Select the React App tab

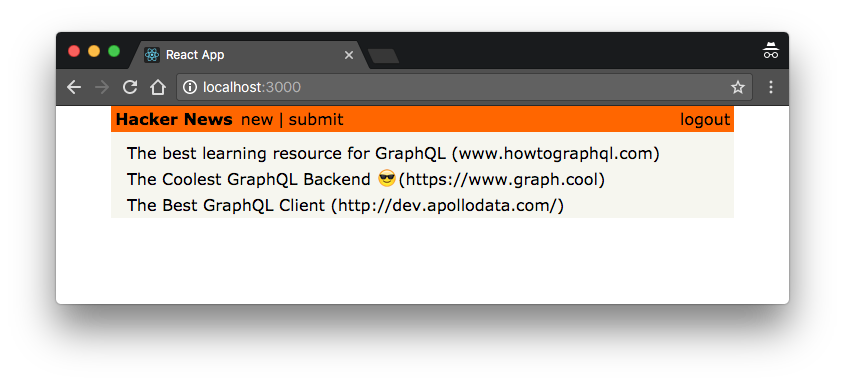[249, 55]
